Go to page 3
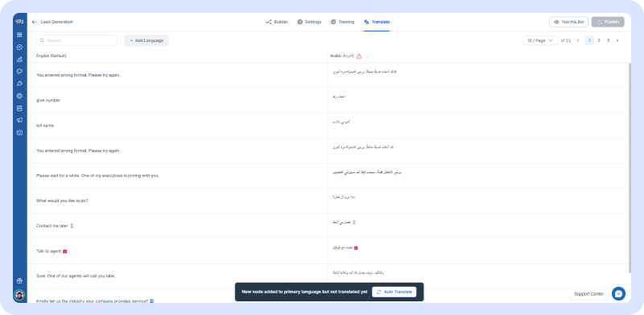644x315 pixels. [x=609, y=40]
